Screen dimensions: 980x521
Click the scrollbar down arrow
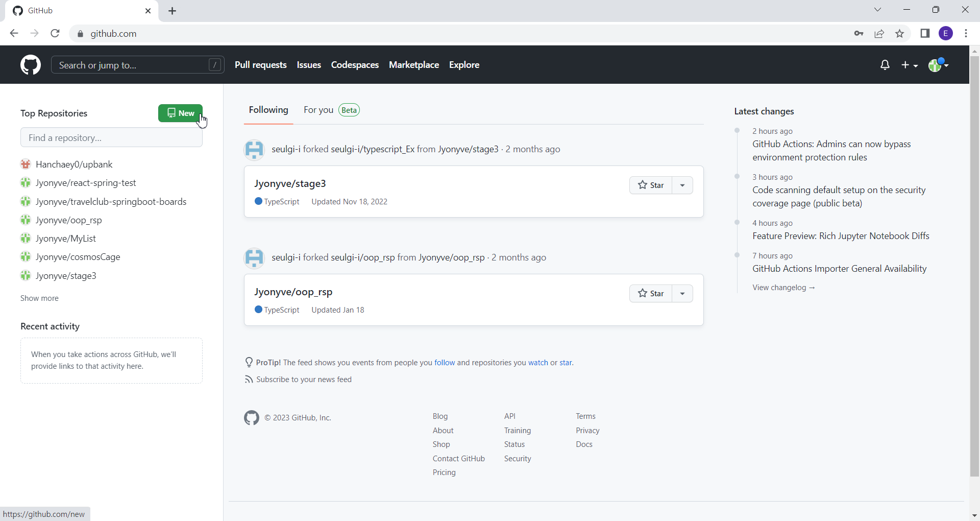click(x=974, y=516)
